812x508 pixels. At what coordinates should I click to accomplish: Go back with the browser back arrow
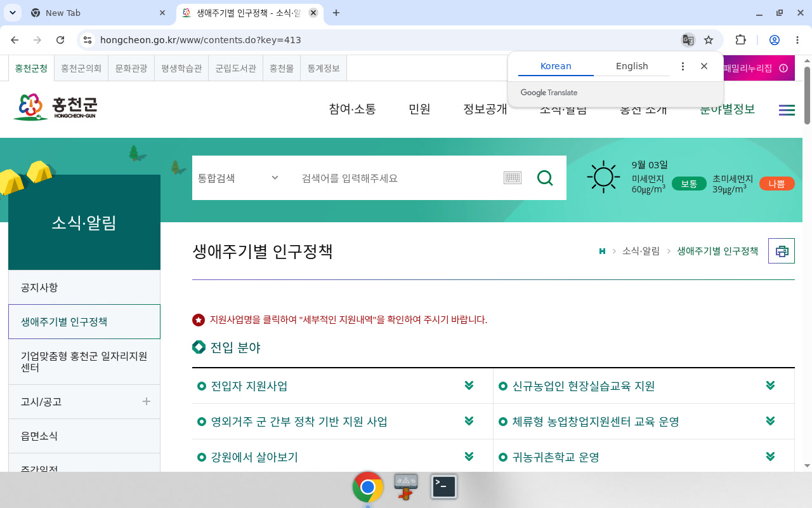15,40
